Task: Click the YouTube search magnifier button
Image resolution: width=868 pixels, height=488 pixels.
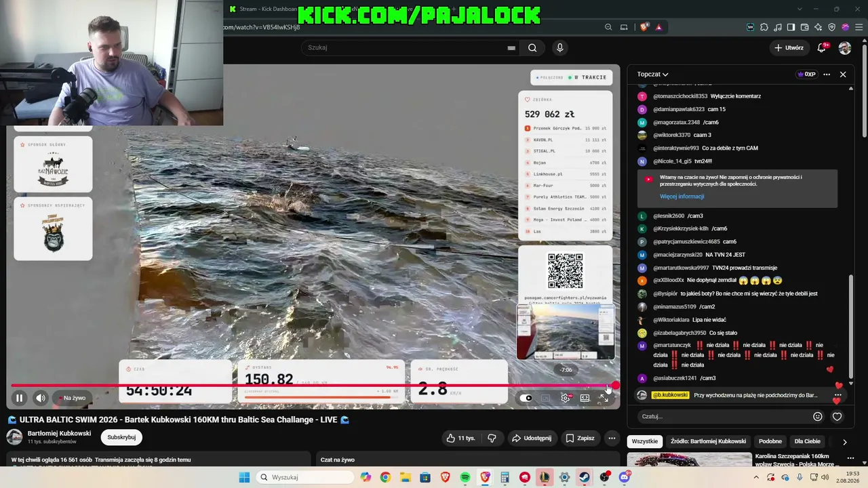Action: tap(532, 47)
